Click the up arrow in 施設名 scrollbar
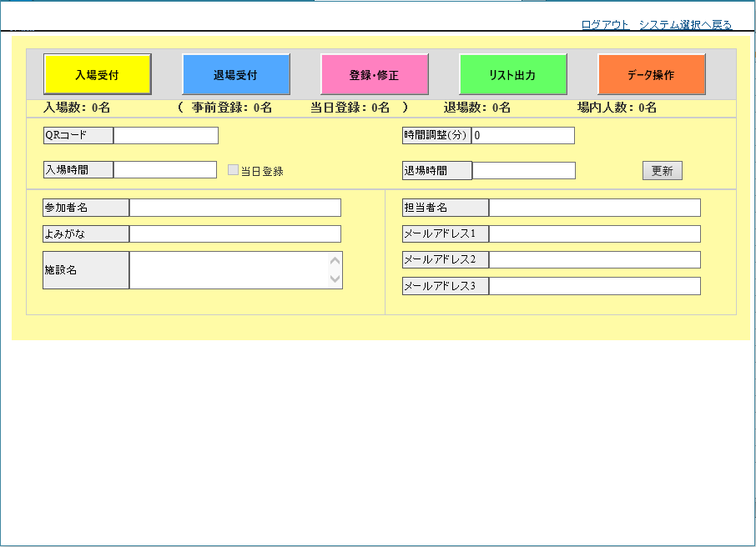The height and width of the screenshot is (547, 756). (335, 261)
